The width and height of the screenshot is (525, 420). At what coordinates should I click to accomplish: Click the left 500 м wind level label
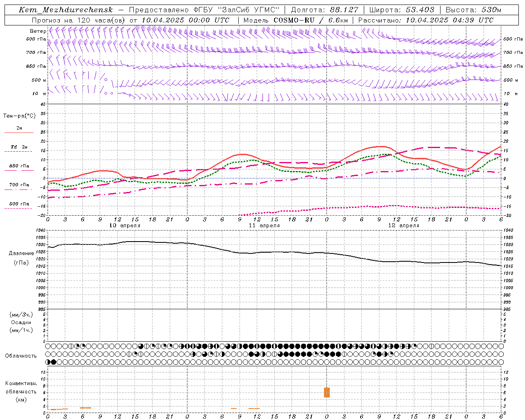click(x=39, y=80)
